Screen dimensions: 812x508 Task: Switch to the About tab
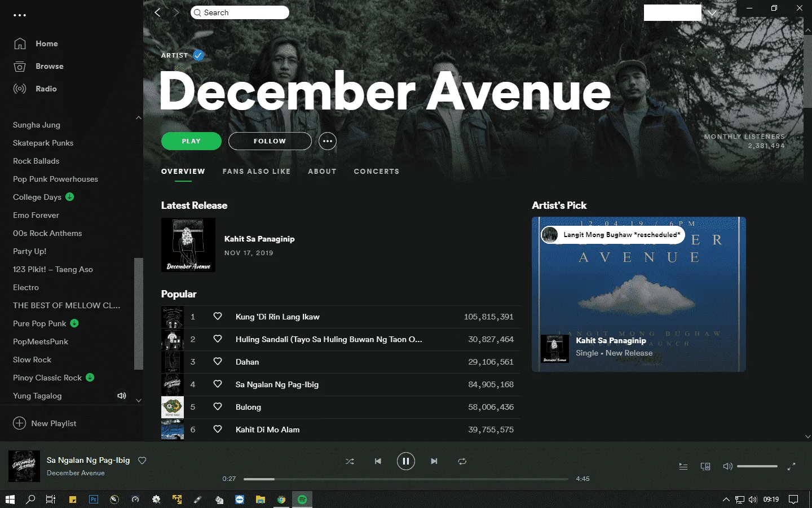point(322,172)
